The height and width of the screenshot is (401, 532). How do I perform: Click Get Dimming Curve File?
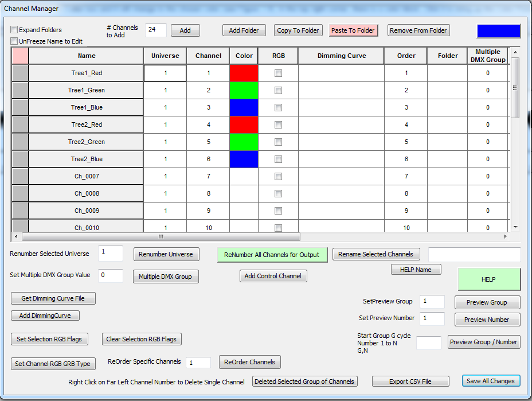(53, 298)
